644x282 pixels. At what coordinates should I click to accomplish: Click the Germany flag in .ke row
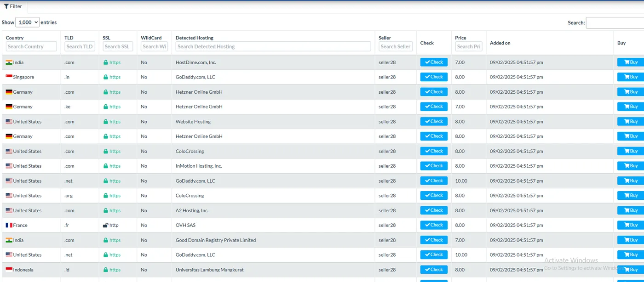9,107
